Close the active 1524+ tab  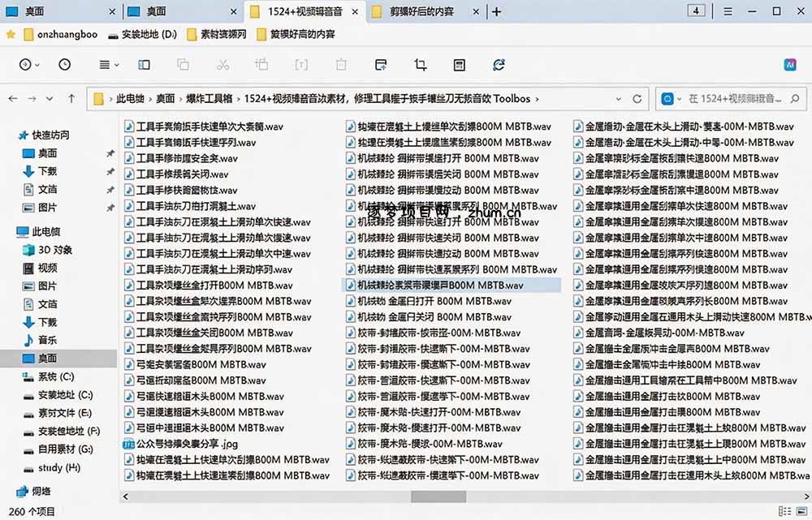355,11
